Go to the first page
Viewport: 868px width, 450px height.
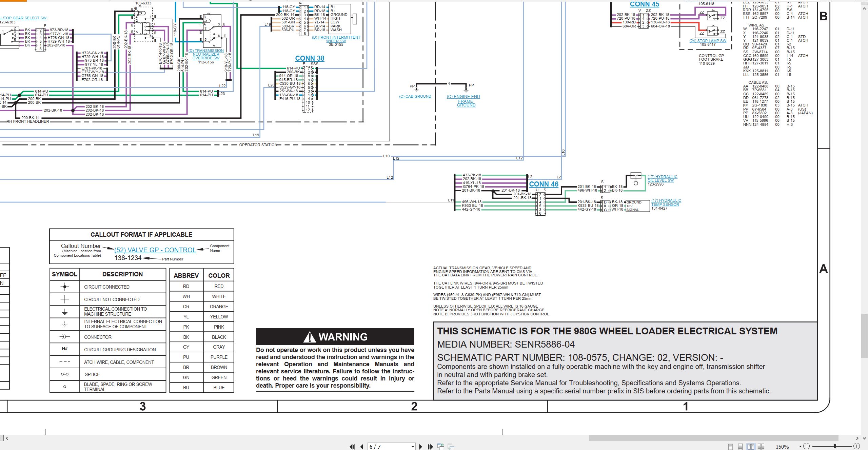[x=352, y=447]
